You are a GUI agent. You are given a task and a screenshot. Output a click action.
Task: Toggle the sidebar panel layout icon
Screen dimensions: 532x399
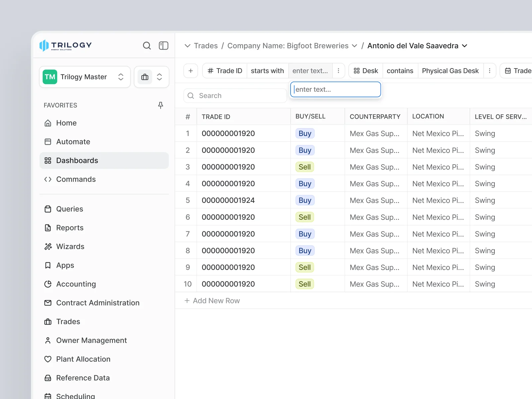[164, 46]
